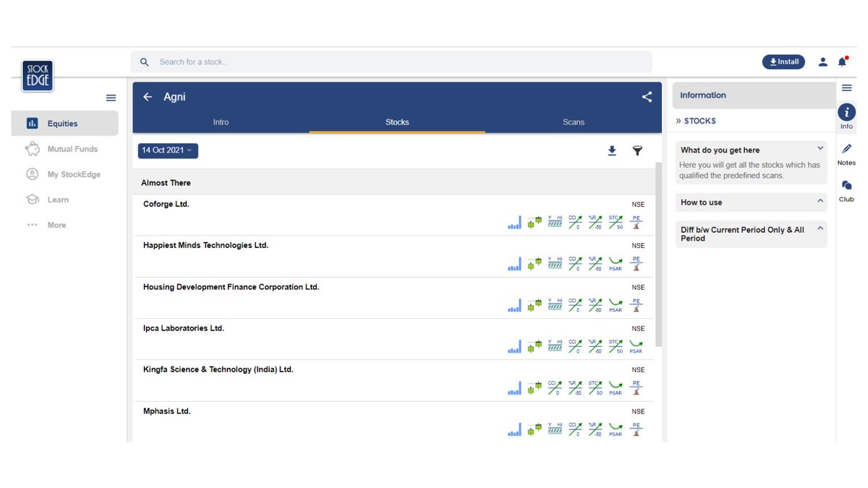Click the STOCKS heading in Information panel
868x488 pixels.
(x=699, y=121)
